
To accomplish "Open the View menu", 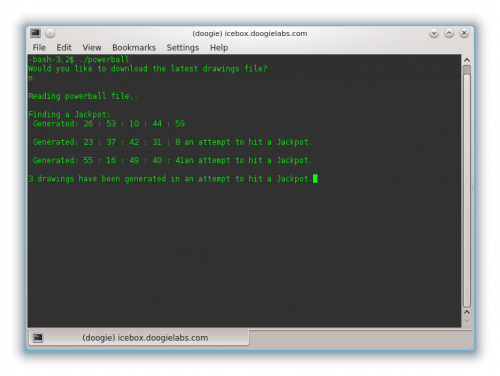I will (92, 48).
